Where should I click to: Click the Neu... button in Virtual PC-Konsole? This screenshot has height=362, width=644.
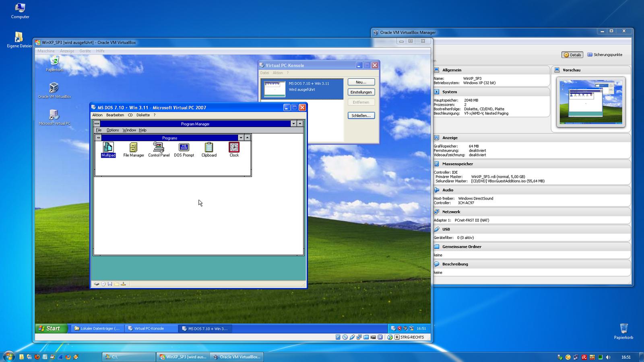(x=361, y=82)
